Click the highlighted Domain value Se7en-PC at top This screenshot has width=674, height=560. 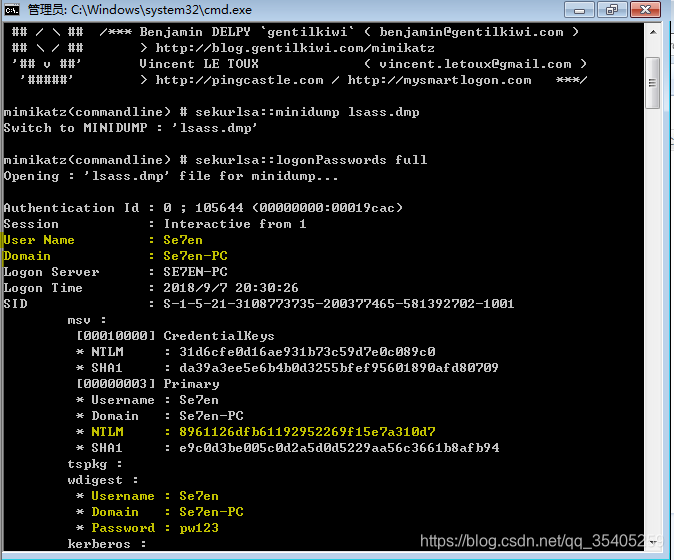tap(195, 256)
